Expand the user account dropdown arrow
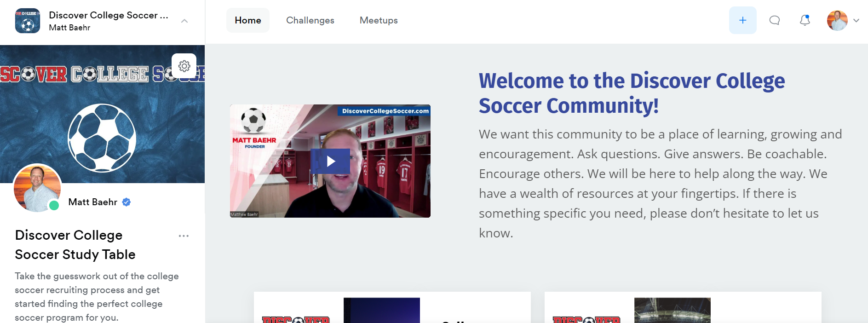The height and width of the screenshot is (323, 868). 856,20
